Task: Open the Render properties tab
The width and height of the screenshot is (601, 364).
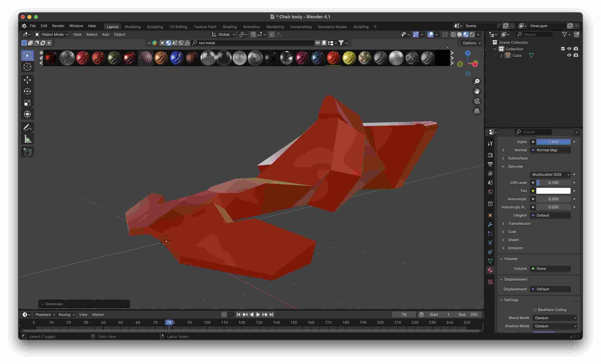Action: point(490,155)
